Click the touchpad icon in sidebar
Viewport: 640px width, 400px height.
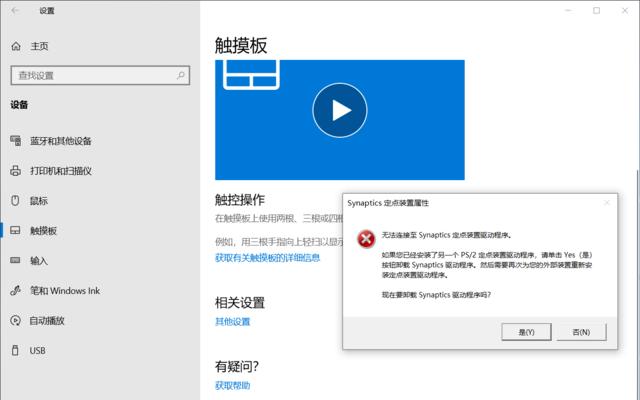pyautogui.click(x=15, y=230)
